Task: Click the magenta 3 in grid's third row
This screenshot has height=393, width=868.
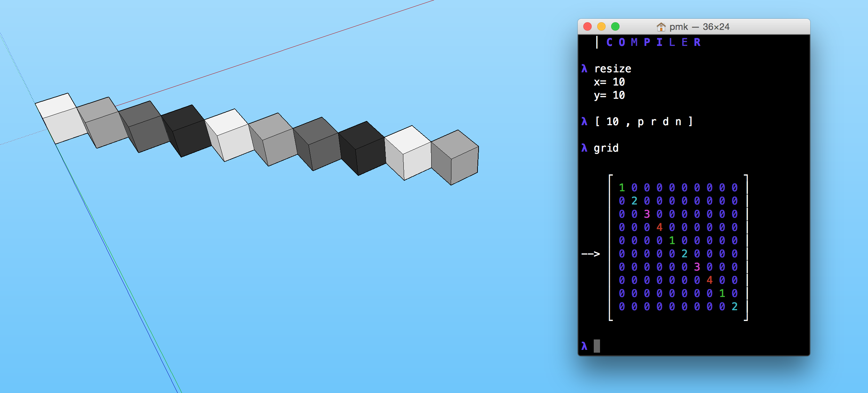Action: click(x=647, y=214)
